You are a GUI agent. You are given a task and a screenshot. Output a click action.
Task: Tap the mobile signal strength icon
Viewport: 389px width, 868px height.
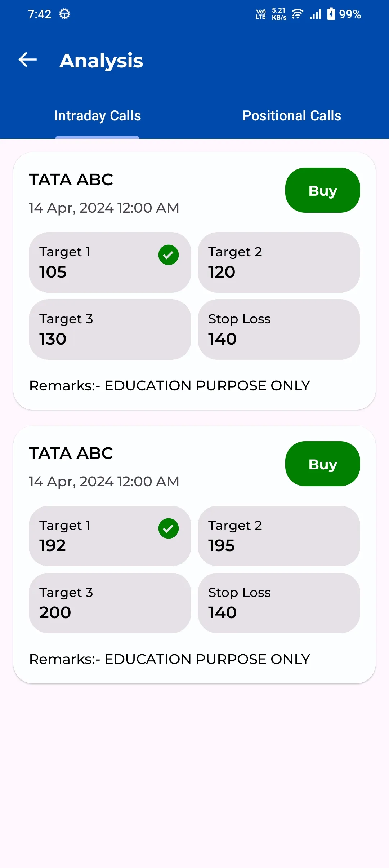pos(316,14)
